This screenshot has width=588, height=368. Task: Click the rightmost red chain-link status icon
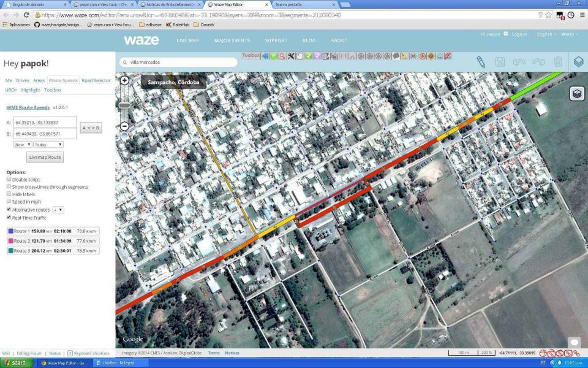tap(577, 353)
